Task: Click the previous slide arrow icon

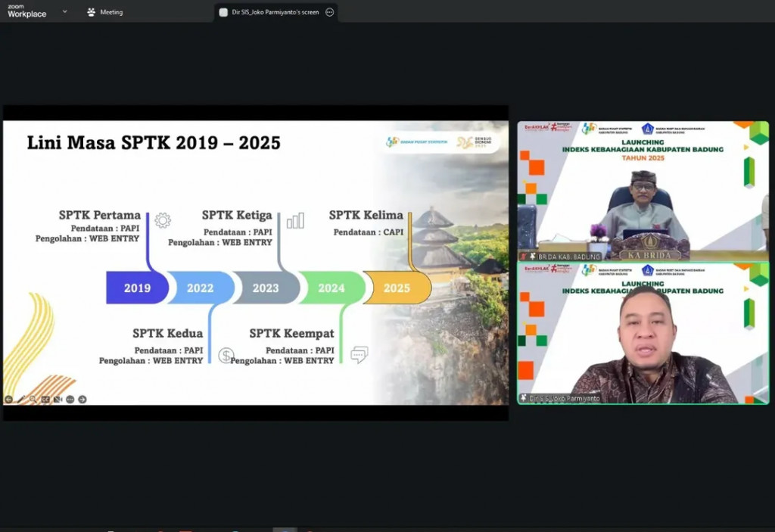Action: click(x=8, y=399)
